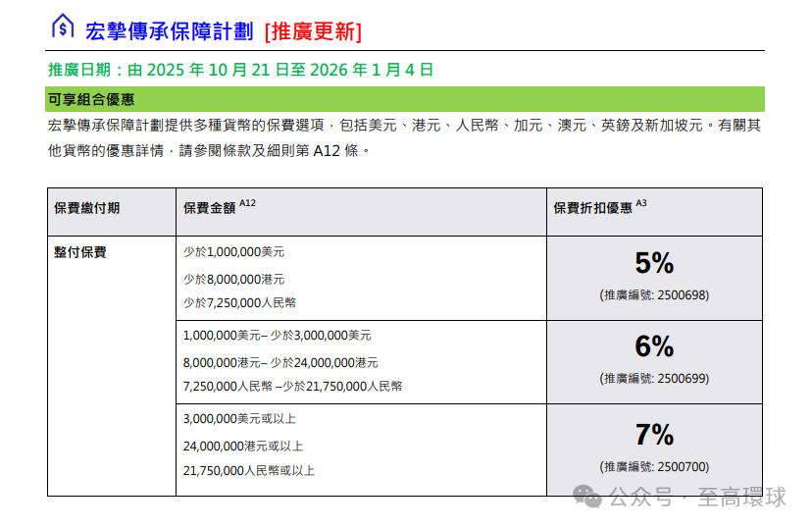Click the 5% discount figure
This screenshot has height=529, width=812.
point(654,263)
